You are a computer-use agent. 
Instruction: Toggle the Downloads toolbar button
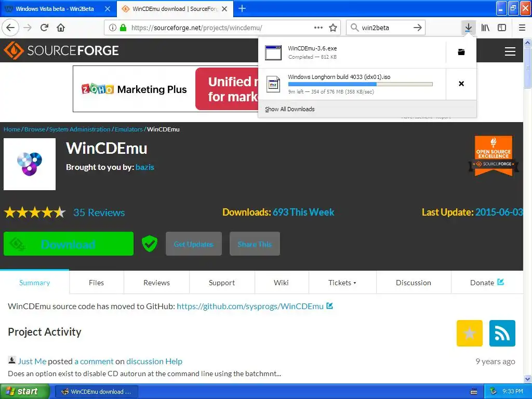(x=468, y=28)
